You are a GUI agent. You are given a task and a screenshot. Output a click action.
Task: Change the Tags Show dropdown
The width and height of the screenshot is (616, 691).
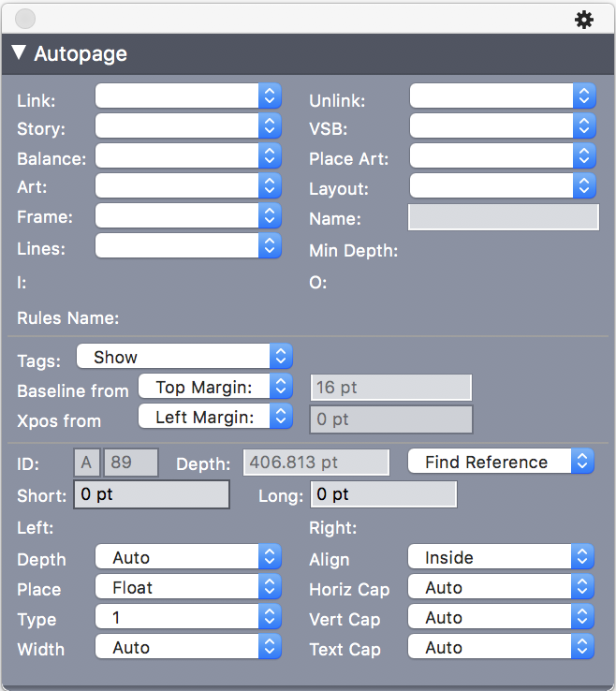pyautogui.click(x=184, y=357)
